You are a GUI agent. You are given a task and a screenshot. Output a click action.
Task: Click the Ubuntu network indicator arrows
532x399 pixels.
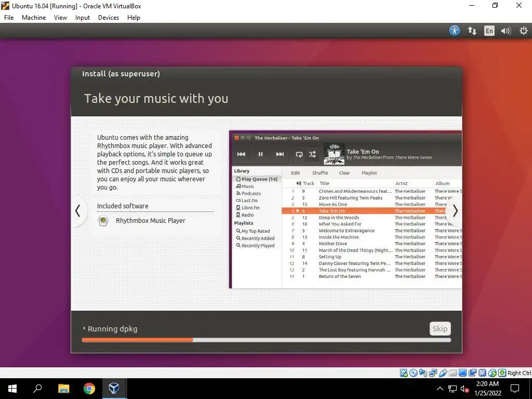[472, 31]
